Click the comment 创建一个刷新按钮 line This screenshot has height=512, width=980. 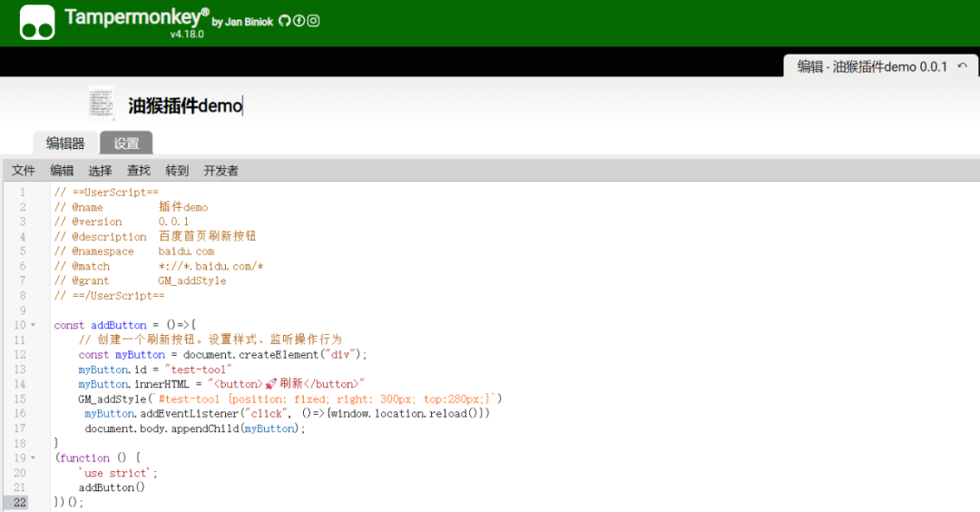210,340
